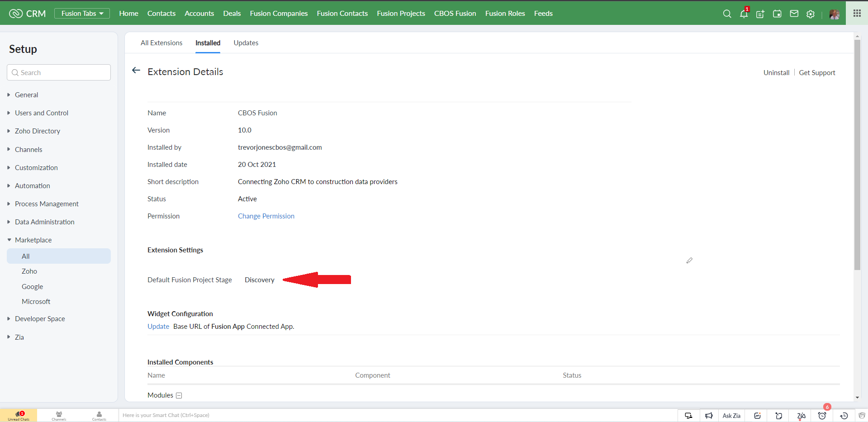Screen dimensions: 868x422
Task: Focus the Setup search field
Action: (59, 72)
